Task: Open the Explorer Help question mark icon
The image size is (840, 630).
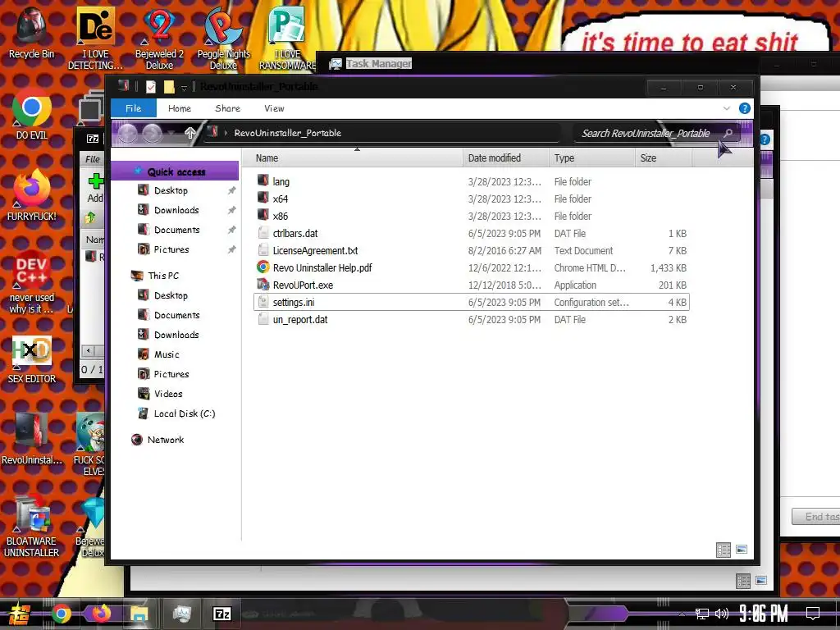Action: click(x=744, y=108)
